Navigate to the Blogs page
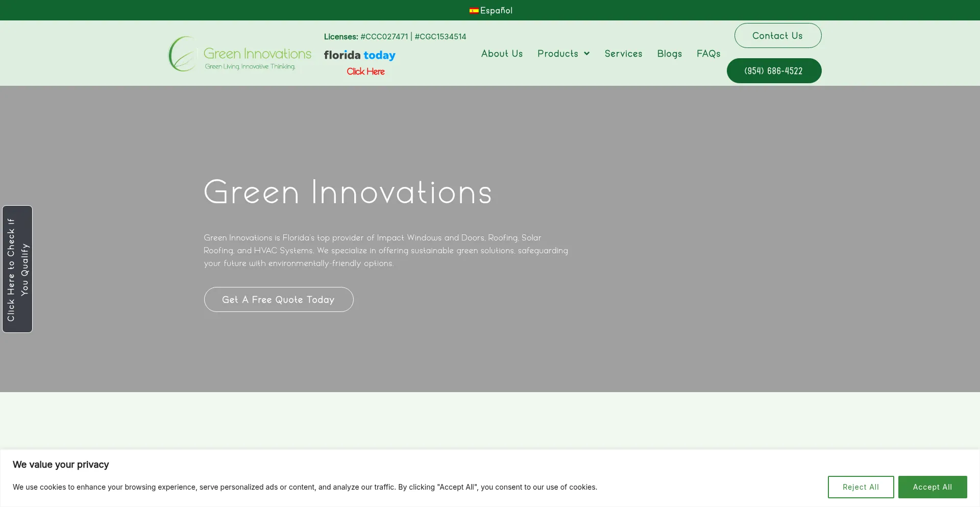 [x=669, y=53]
